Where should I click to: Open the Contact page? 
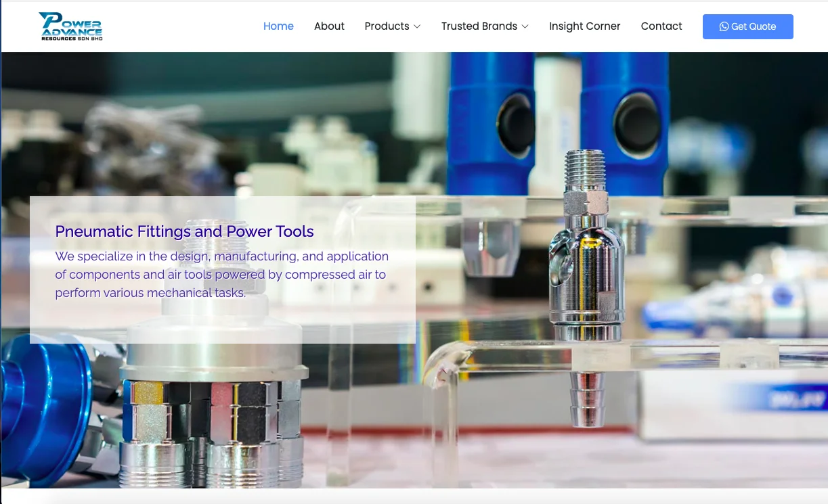661,26
